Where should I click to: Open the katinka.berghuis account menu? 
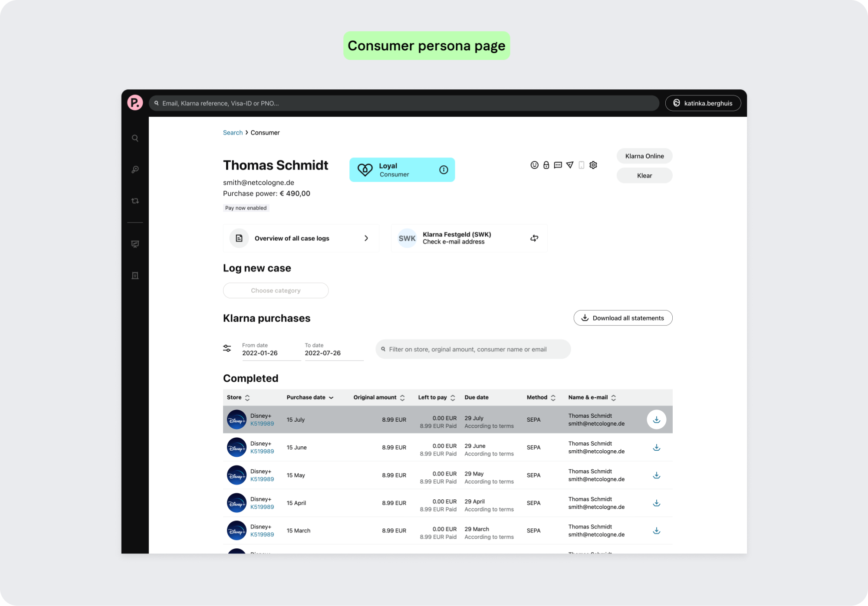pos(703,103)
